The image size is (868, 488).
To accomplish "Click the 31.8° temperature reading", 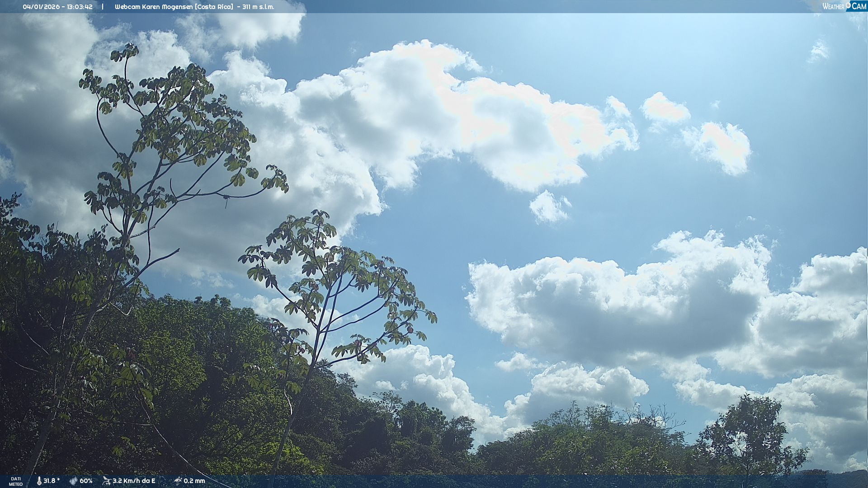I will point(52,481).
